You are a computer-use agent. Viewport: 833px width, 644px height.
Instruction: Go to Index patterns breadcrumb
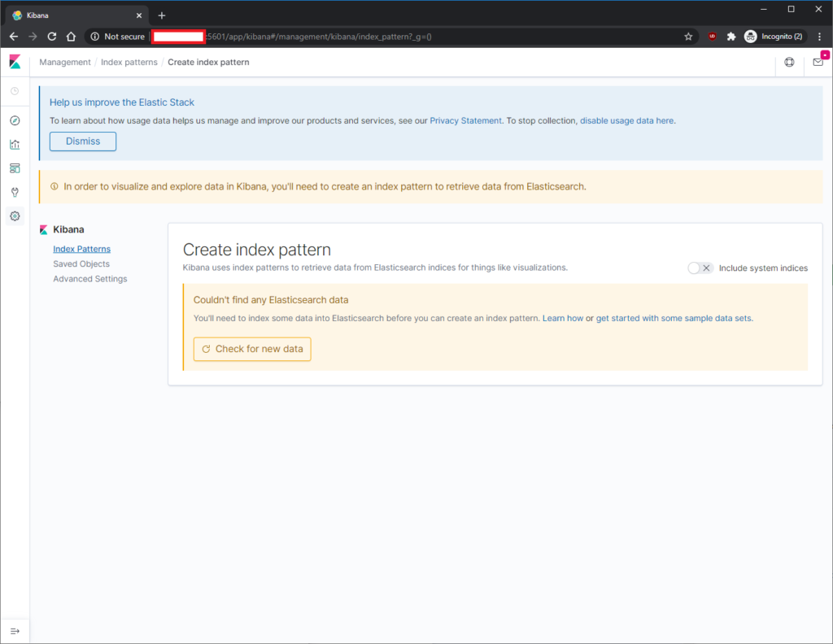pyautogui.click(x=129, y=62)
